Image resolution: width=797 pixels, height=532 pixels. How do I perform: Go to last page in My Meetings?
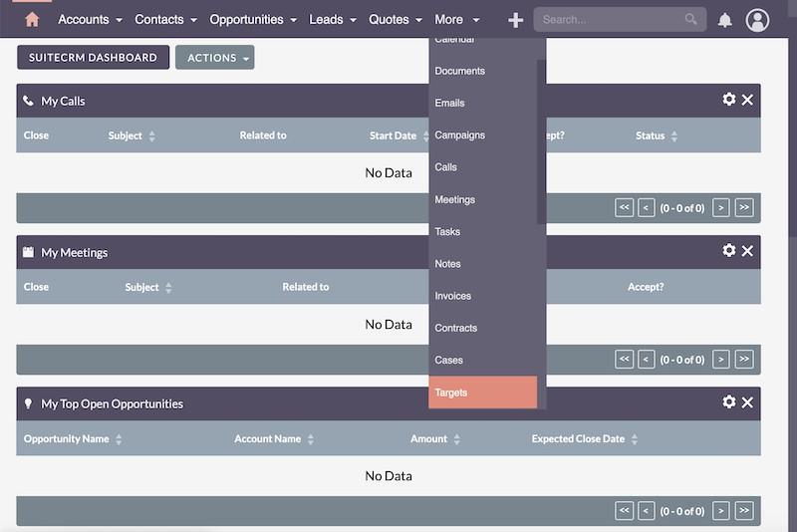[744, 360]
